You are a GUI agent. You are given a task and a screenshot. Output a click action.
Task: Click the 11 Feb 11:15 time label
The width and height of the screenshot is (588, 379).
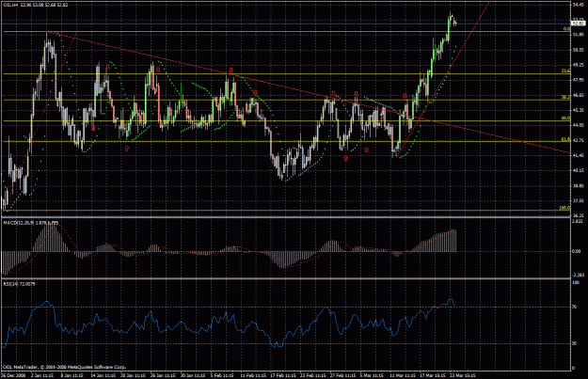(253, 375)
